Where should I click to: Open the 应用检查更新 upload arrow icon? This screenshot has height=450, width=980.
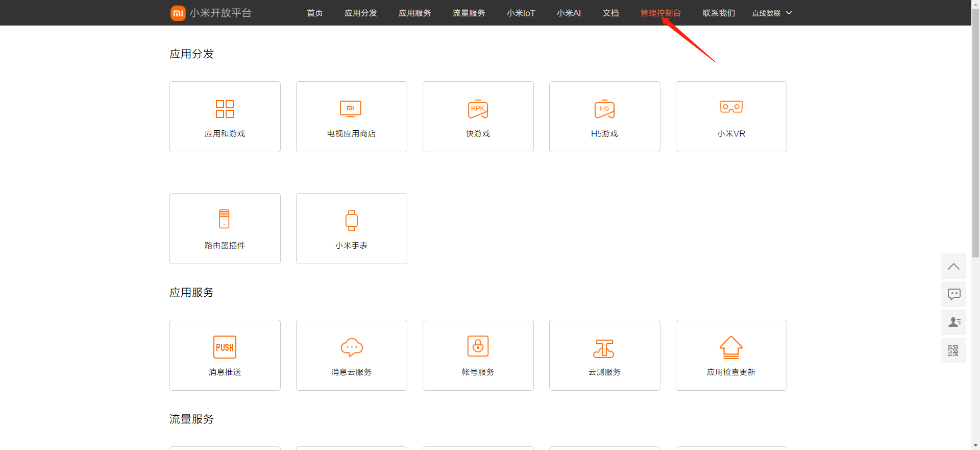731,347
